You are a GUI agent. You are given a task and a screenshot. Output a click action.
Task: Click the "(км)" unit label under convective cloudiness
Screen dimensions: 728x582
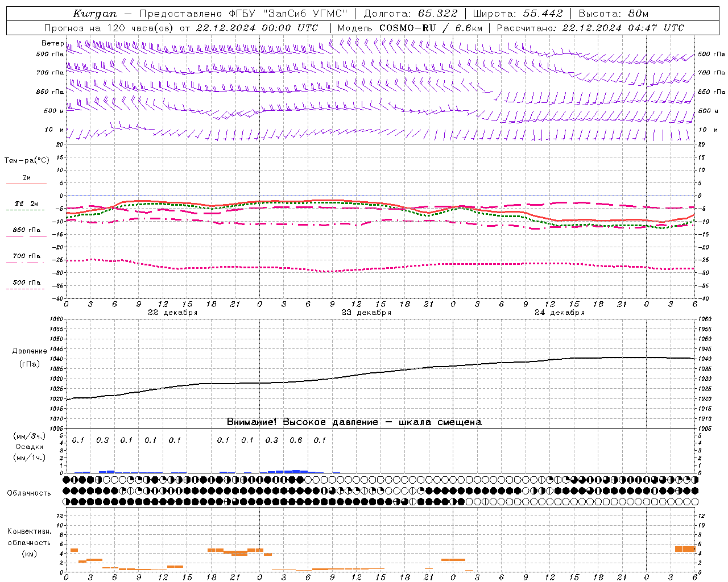(29, 554)
